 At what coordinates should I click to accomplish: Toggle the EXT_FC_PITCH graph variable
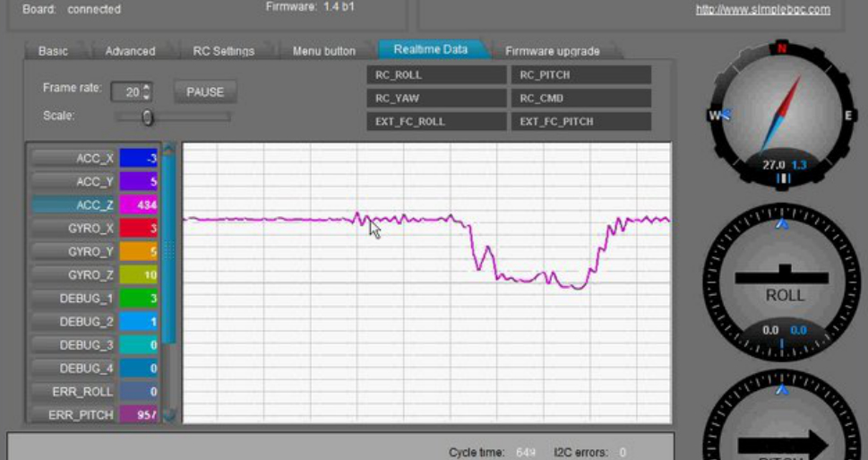click(580, 122)
